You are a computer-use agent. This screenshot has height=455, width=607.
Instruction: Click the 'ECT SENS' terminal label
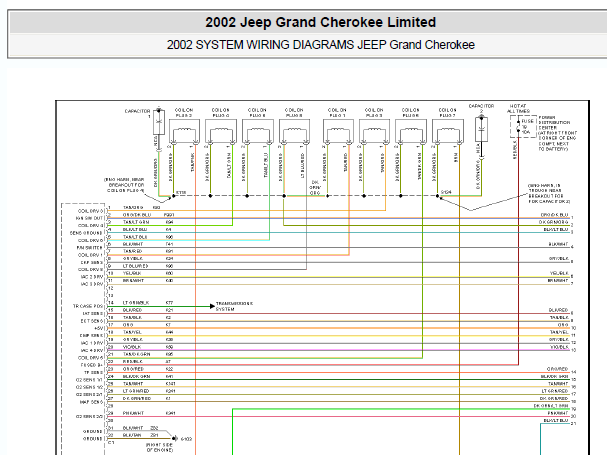pos(92,321)
